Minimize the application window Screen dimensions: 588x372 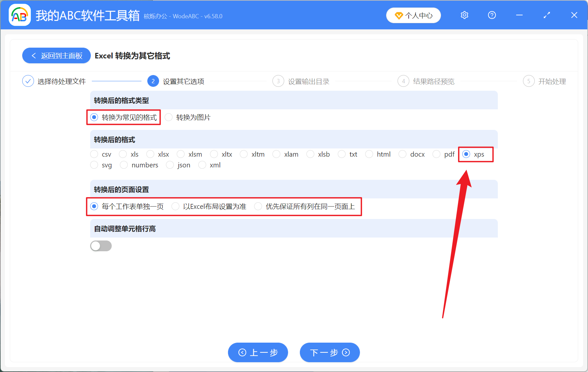(519, 15)
